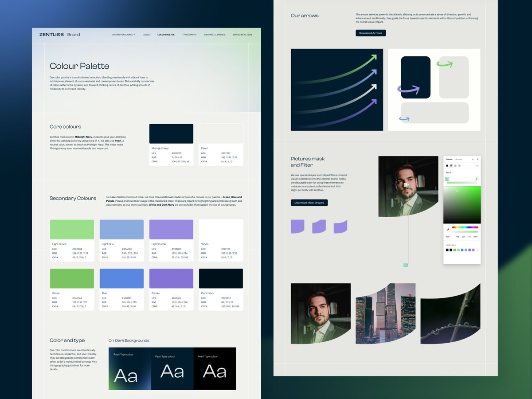
Task: Open Color Palette in the navigation
Action: click(x=166, y=35)
